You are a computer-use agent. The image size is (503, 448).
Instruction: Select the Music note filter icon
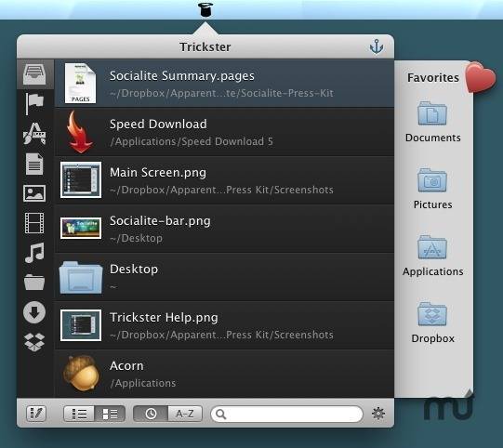(34, 253)
